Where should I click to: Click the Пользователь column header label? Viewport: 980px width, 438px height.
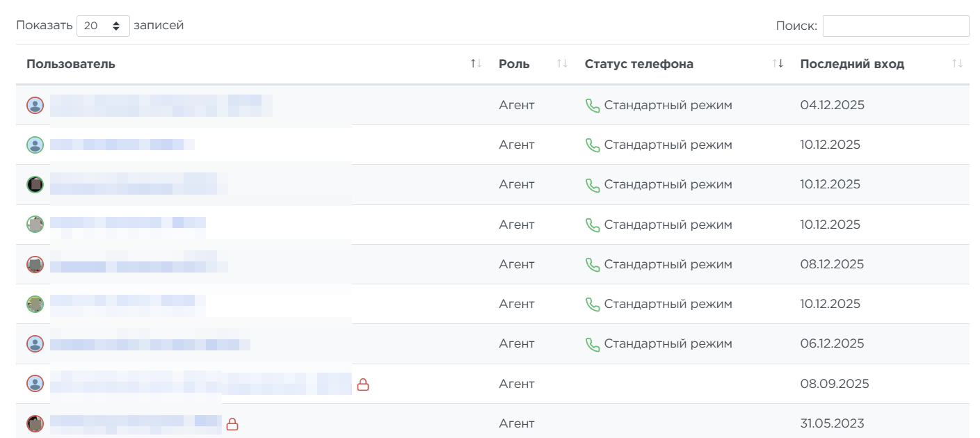71,64
